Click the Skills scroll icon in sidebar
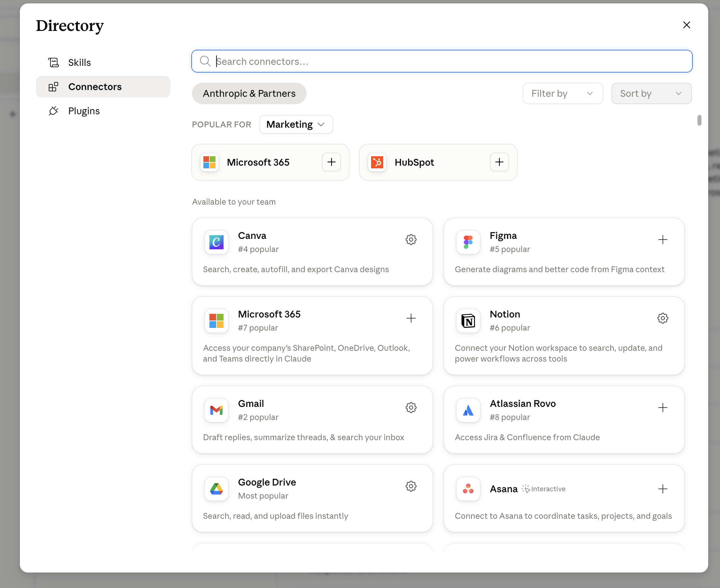Screen dimensions: 720x588 click(x=53, y=62)
